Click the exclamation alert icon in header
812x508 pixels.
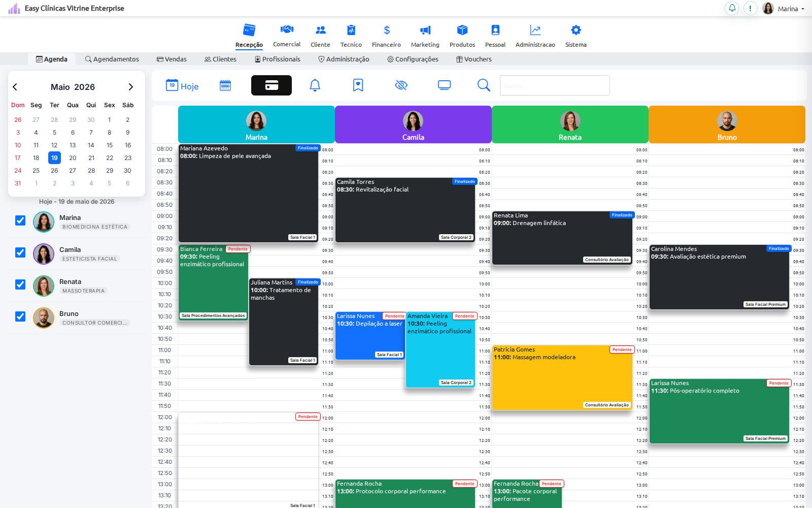tap(751, 8)
